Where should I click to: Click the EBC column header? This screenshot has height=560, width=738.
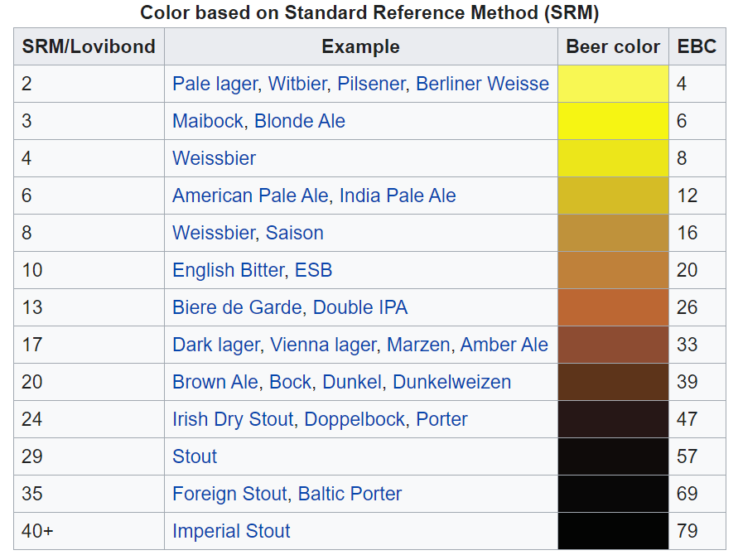tap(697, 46)
